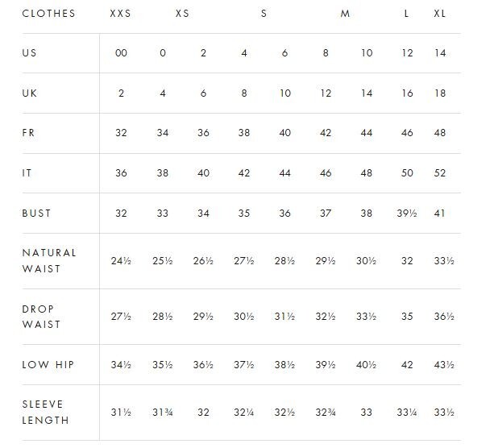Select the UK row label
The width and height of the screenshot is (494, 448).
click(30, 93)
